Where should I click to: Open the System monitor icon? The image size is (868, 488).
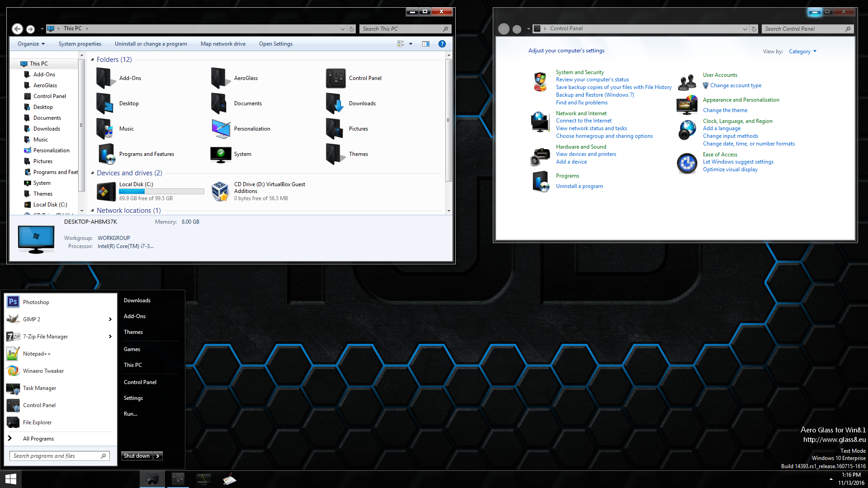pos(221,154)
